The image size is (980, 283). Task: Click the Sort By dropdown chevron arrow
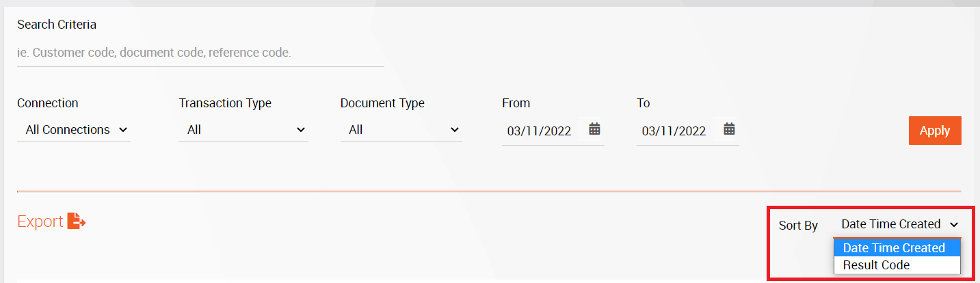tap(954, 224)
